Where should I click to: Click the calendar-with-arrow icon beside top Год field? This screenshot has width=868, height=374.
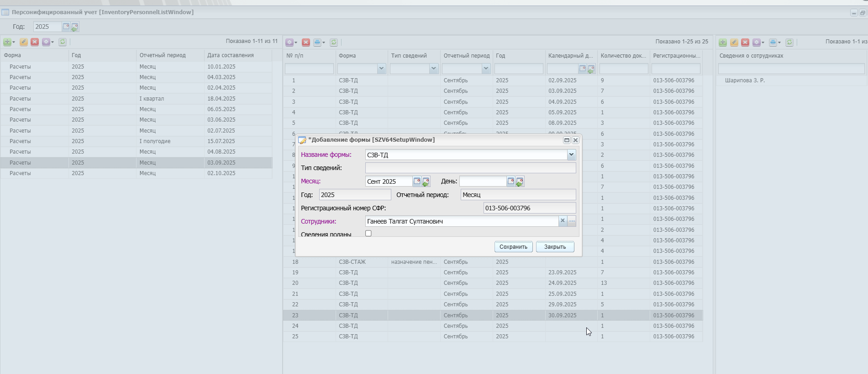click(x=75, y=27)
